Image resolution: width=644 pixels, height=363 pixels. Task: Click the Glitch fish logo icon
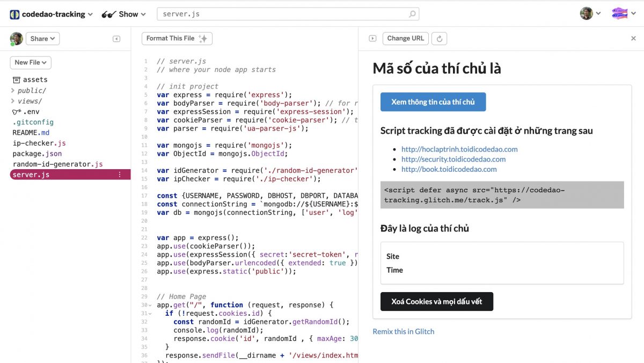pos(620,14)
